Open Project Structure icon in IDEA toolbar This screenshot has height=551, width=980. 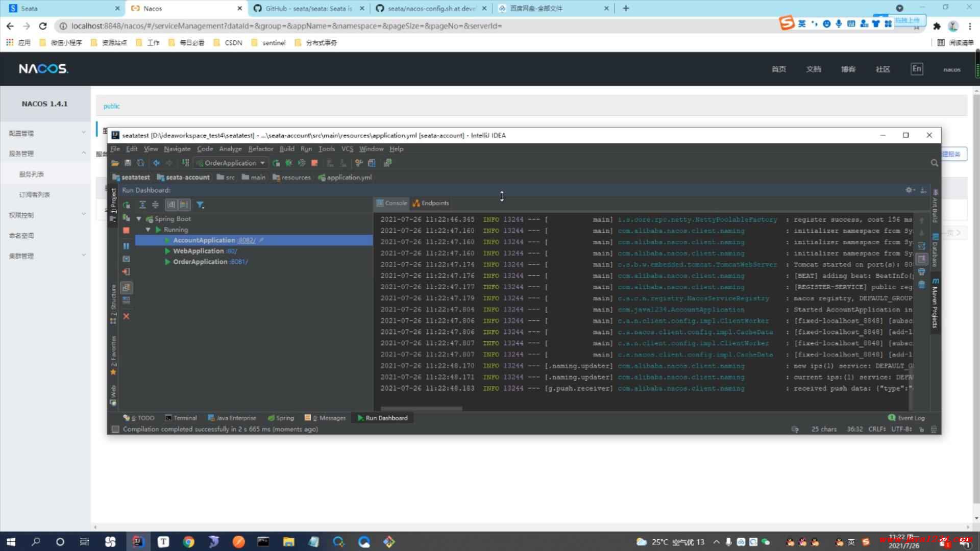(x=372, y=163)
